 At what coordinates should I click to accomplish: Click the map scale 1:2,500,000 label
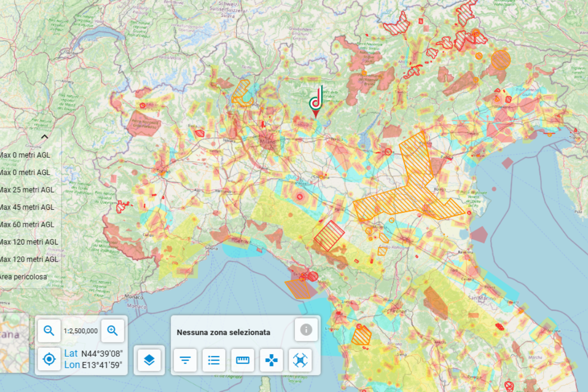click(x=81, y=331)
